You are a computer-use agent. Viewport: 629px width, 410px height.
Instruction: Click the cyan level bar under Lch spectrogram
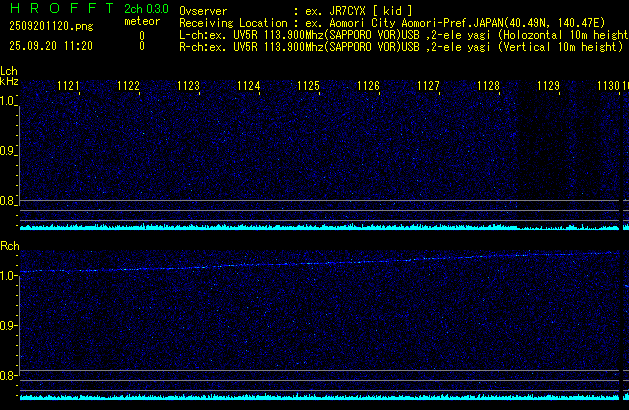click(x=320, y=227)
